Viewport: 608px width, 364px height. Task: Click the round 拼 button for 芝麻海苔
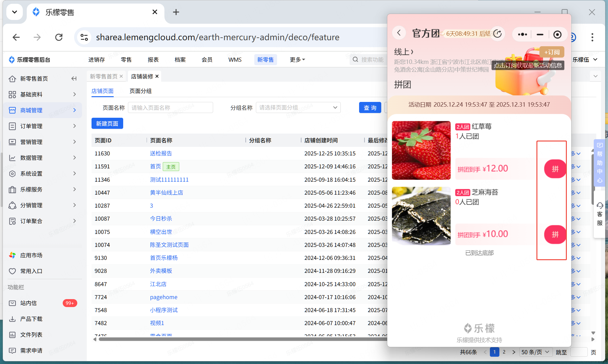pos(555,235)
